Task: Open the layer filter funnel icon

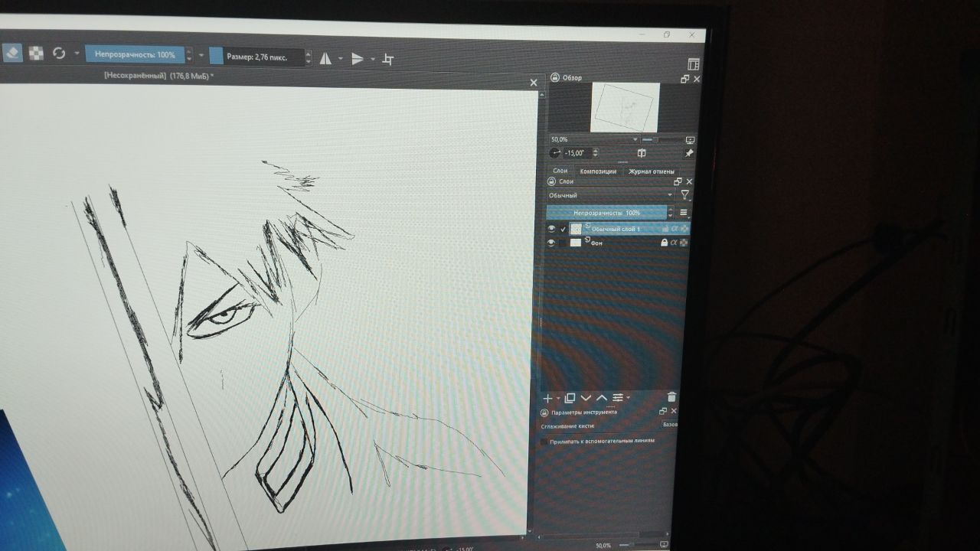Action: click(685, 196)
